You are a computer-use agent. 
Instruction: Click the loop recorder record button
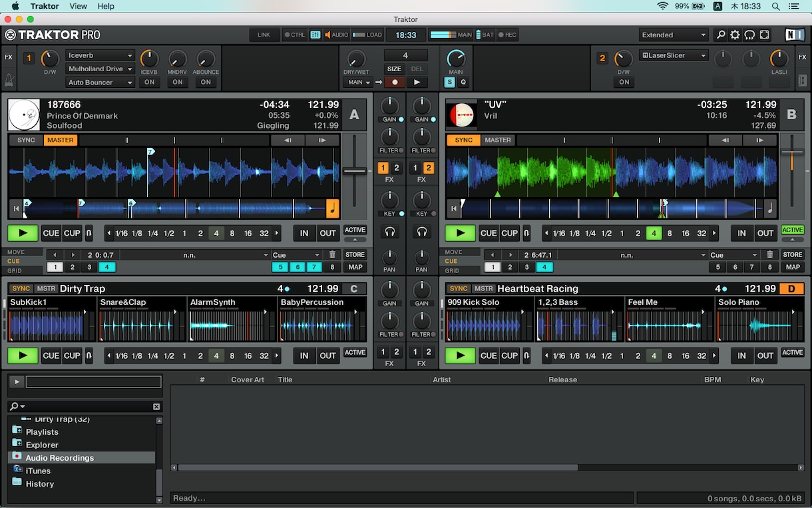point(395,83)
